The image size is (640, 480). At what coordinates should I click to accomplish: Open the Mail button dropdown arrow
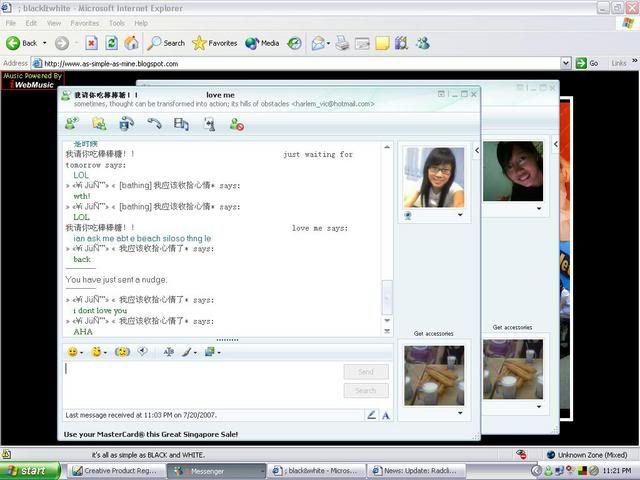[x=329, y=43]
